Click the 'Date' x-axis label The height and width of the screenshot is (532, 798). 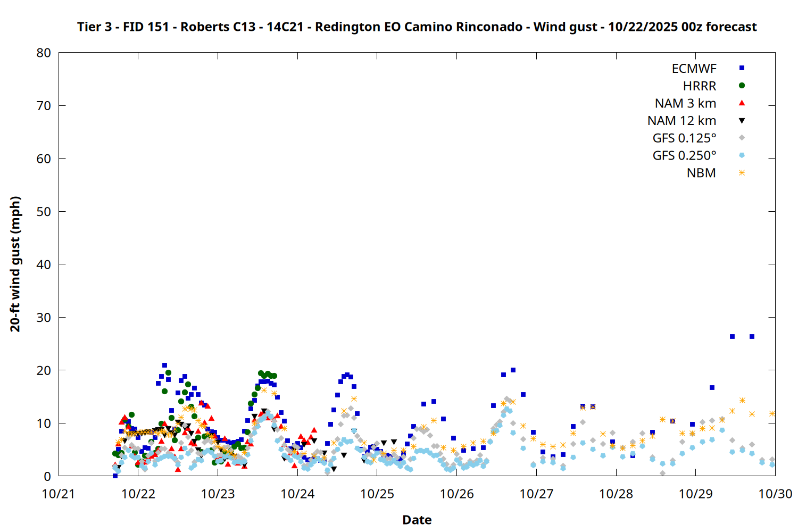[417, 520]
